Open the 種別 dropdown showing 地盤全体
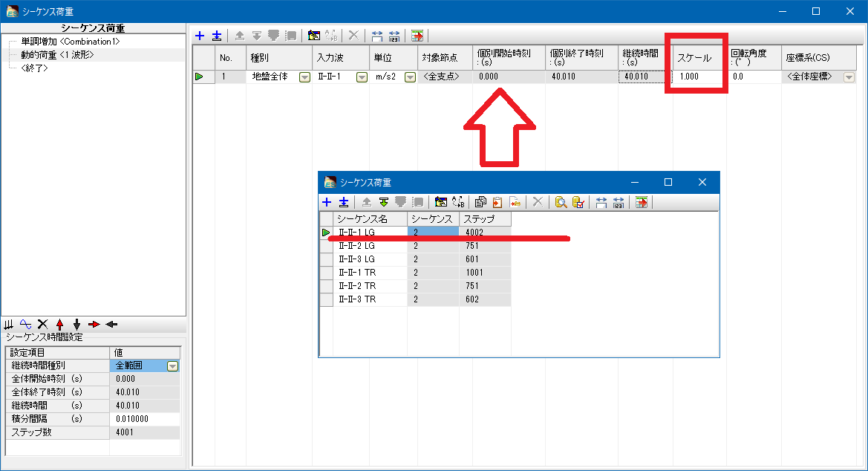 tap(304, 77)
